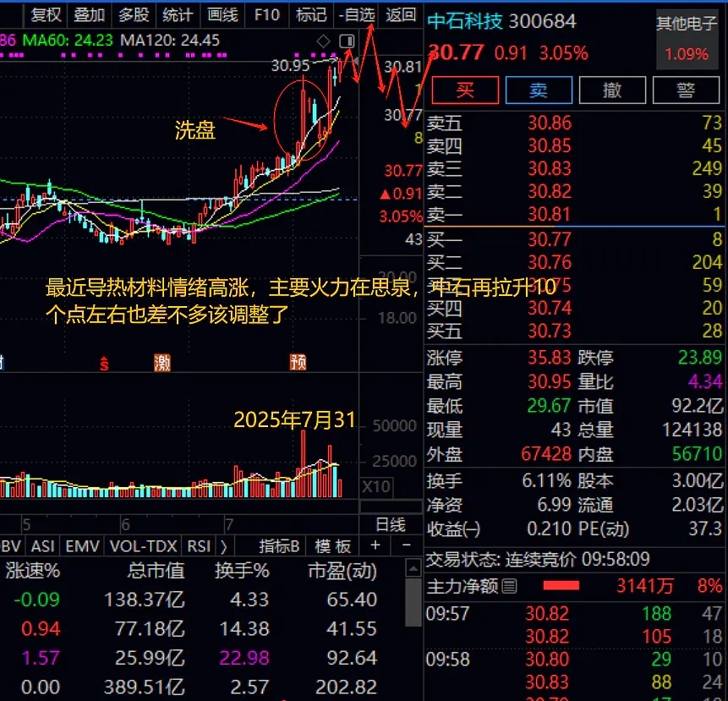
Task: Click the 内盘 value 56710
Action: tap(697, 454)
